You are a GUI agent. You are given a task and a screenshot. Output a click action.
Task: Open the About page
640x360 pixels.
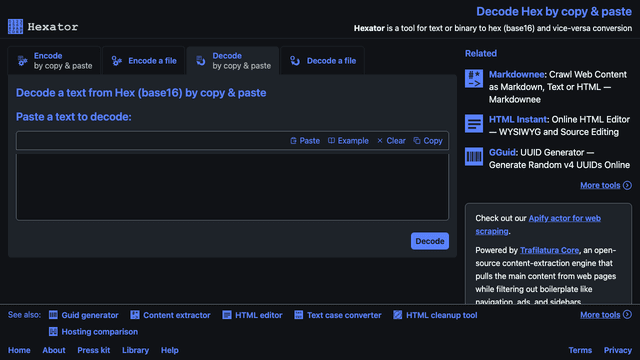pyautogui.click(x=54, y=350)
